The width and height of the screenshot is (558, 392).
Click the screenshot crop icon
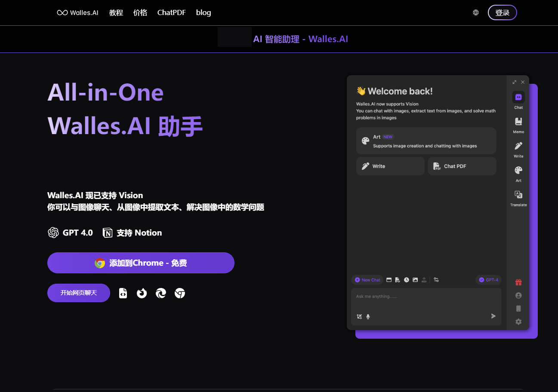click(x=359, y=317)
